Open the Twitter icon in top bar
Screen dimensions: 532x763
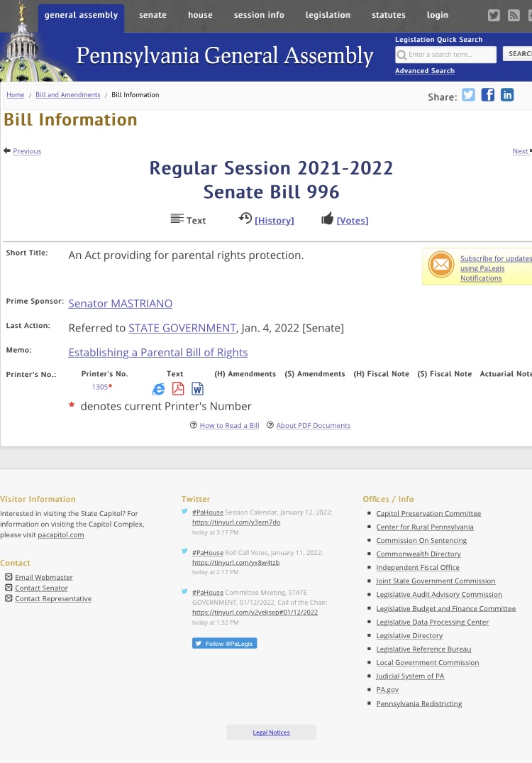tap(494, 15)
